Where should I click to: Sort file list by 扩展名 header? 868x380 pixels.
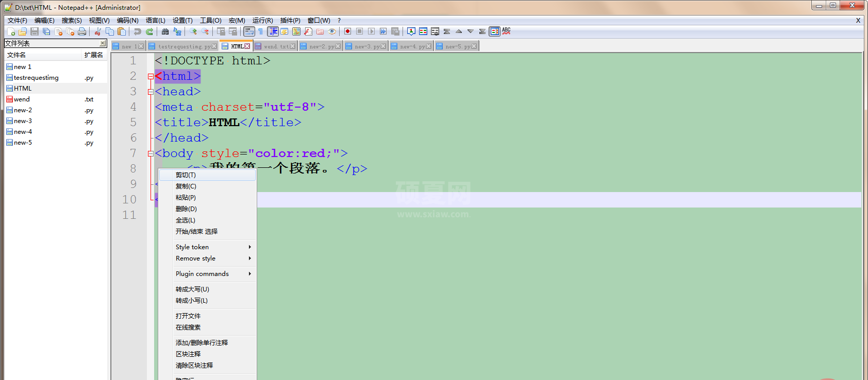pyautogui.click(x=94, y=55)
